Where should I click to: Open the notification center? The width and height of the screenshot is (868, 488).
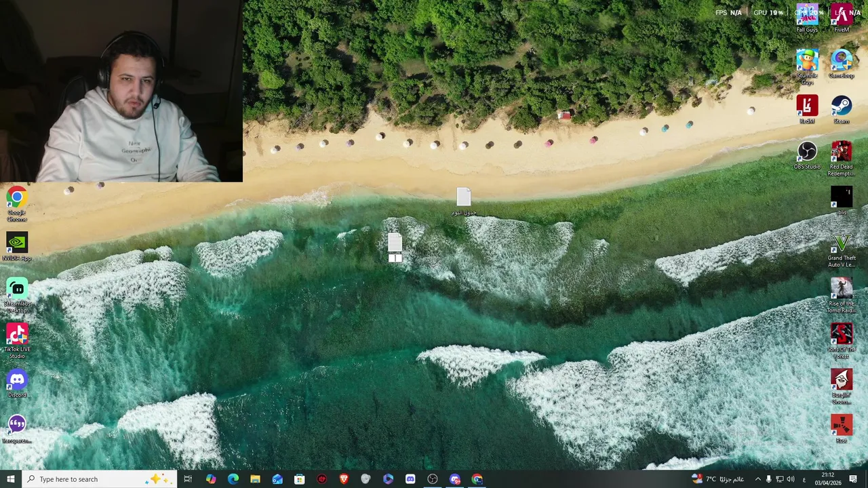[x=853, y=479]
